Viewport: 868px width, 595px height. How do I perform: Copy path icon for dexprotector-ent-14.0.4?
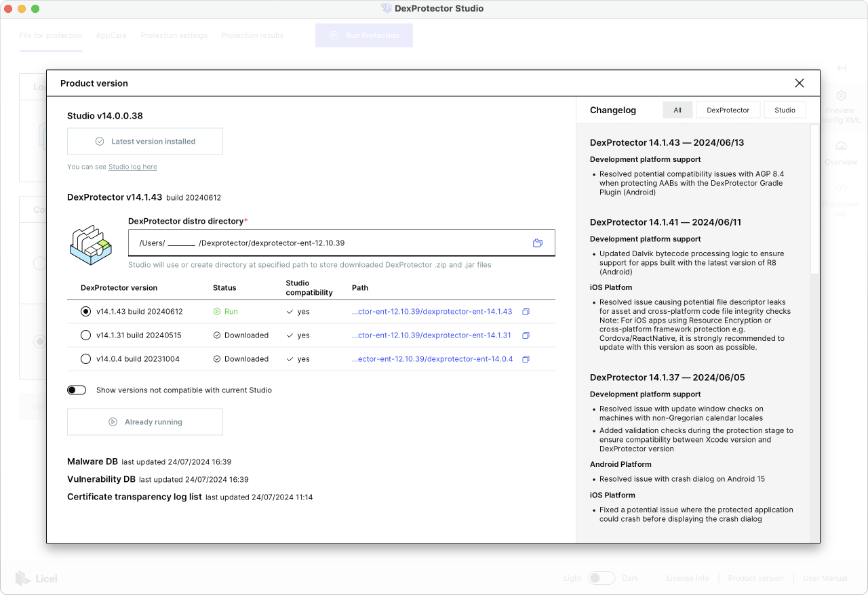point(526,359)
